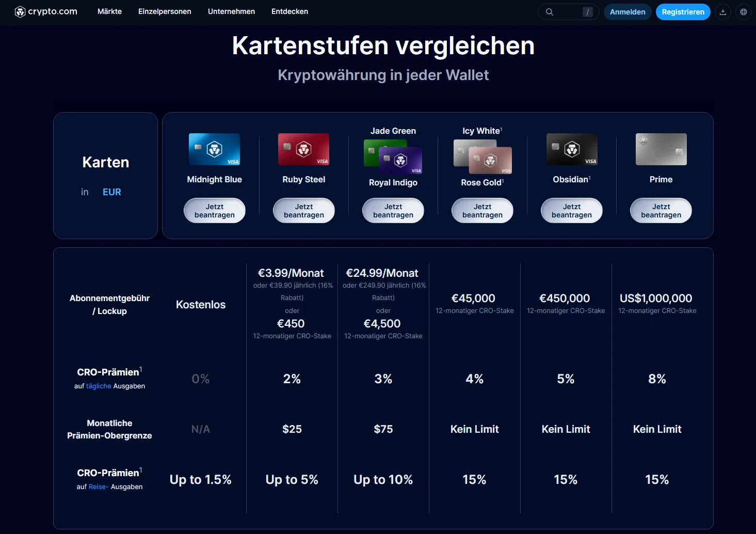Open the Unternehmen menu
The width and height of the screenshot is (756, 534).
pos(231,11)
